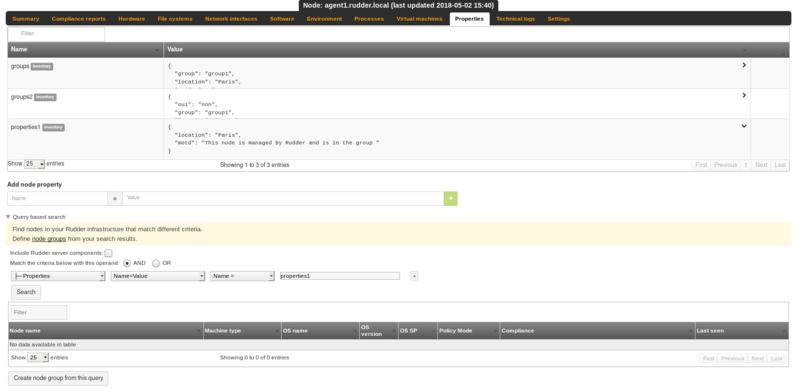Switch to the Hardware tab
Screen dimensions: 800x392
[x=132, y=19]
